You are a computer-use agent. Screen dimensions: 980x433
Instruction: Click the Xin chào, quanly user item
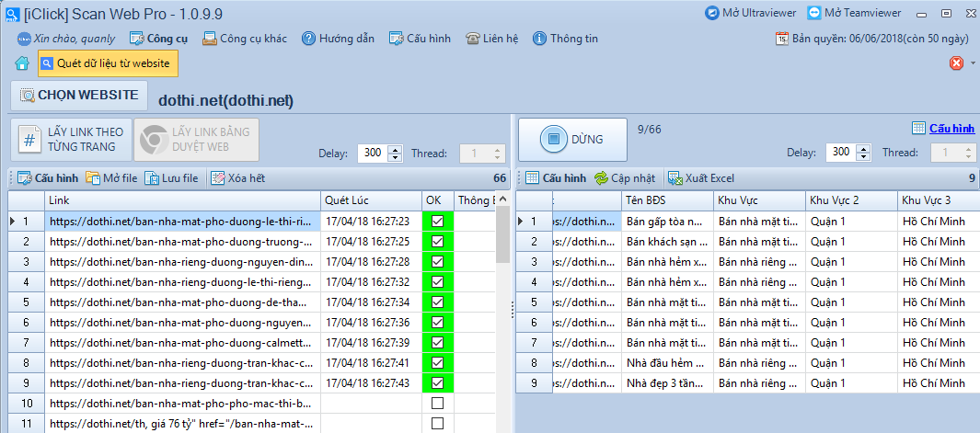tap(66, 39)
